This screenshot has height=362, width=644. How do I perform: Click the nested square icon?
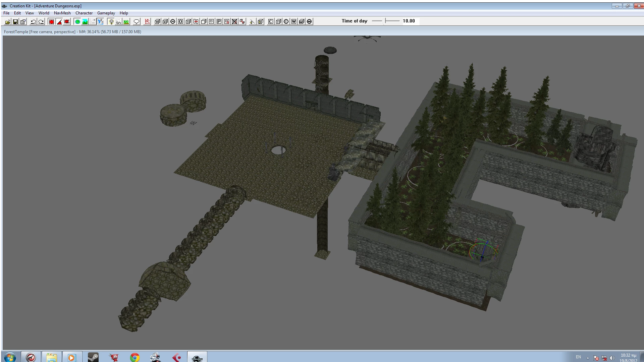click(x=211, y=22)
